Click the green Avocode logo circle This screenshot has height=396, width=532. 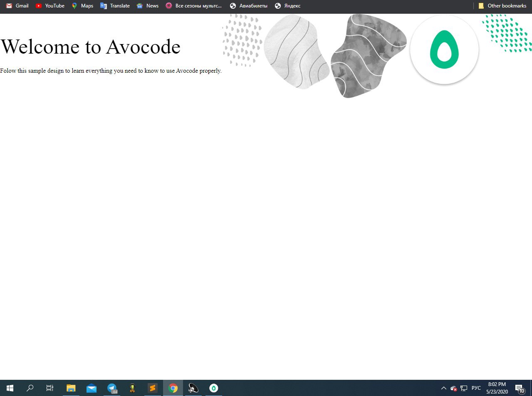[x=444, y=49]
